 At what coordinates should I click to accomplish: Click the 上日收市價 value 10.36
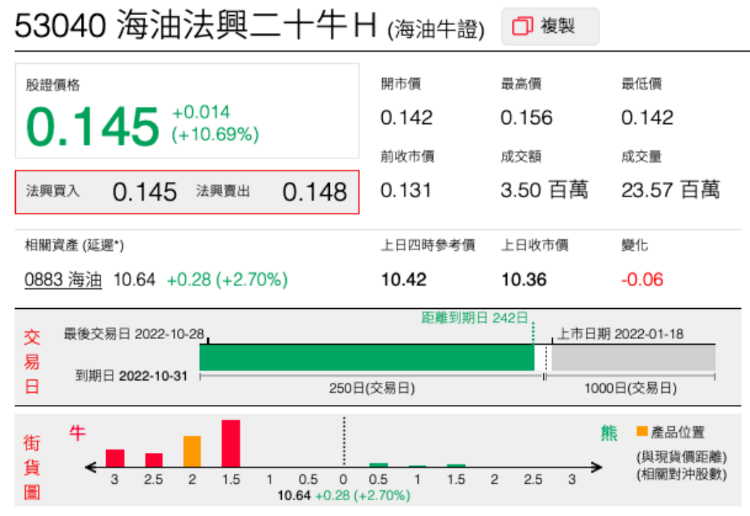coord(524,280)
